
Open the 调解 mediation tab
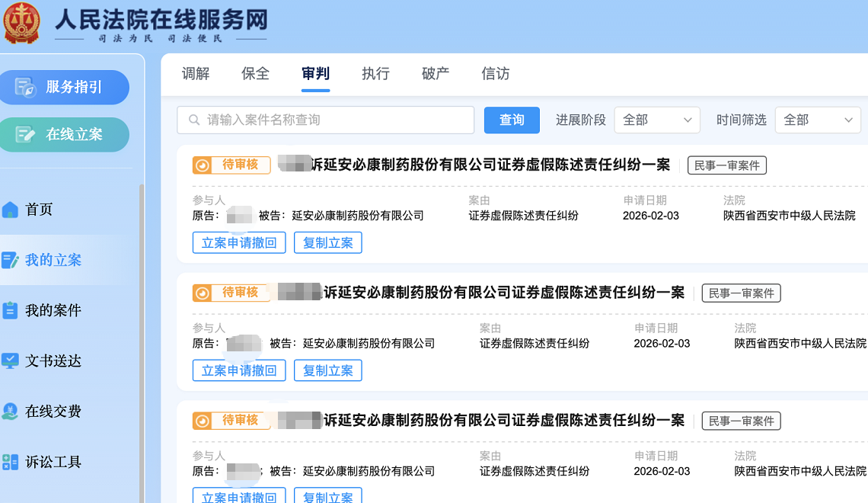(195, 74)
